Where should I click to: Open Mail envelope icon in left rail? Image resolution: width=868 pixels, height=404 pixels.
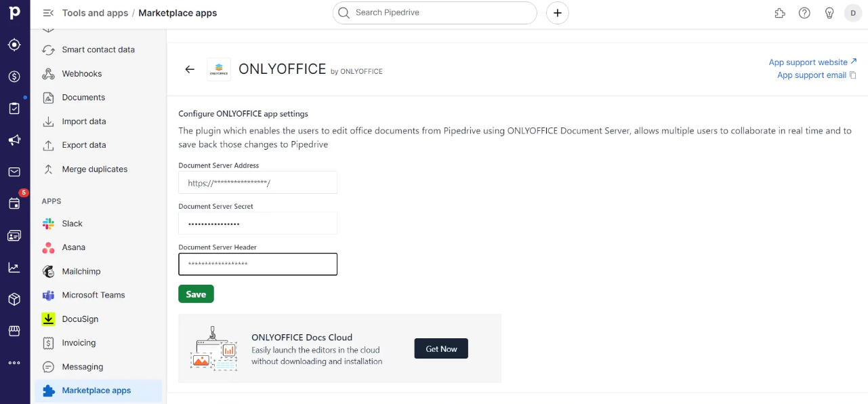(14, 172)
